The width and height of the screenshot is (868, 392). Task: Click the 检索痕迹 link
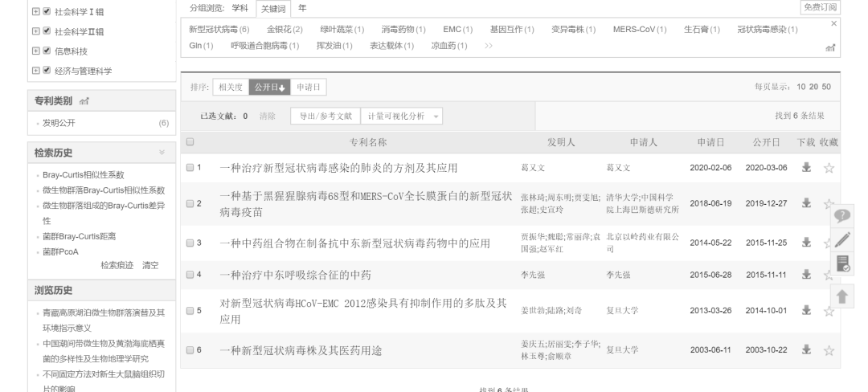tap(117, 265)
